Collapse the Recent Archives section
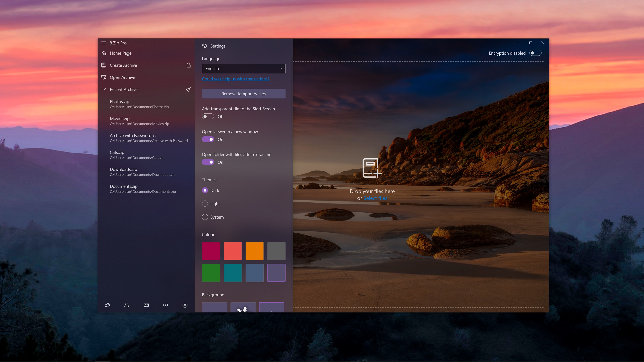 coord(104,89)
